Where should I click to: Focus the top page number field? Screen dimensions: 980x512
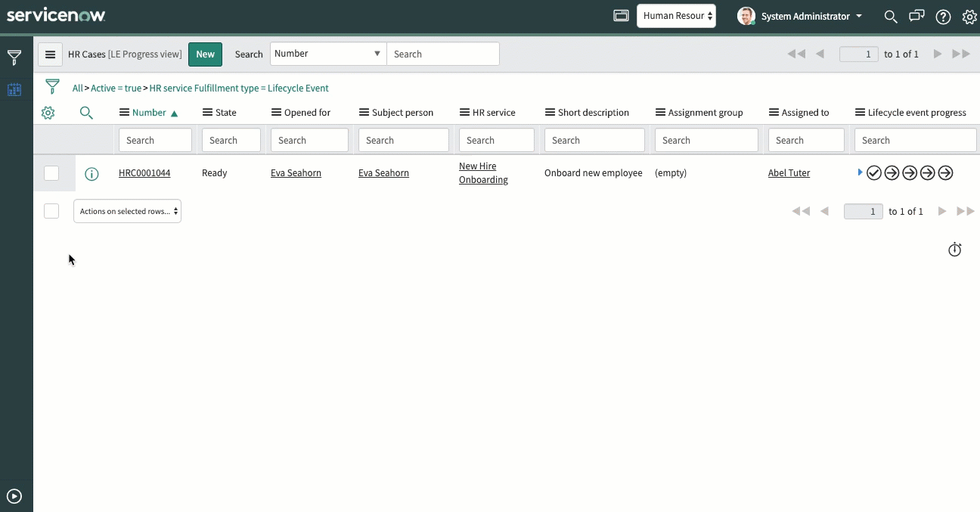859,54
